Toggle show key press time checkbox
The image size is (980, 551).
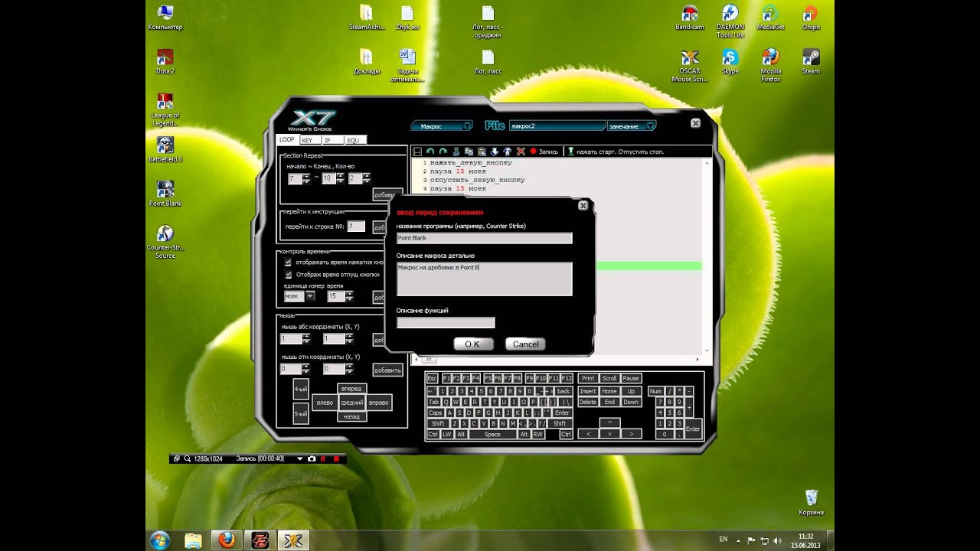tap(288, 262)
